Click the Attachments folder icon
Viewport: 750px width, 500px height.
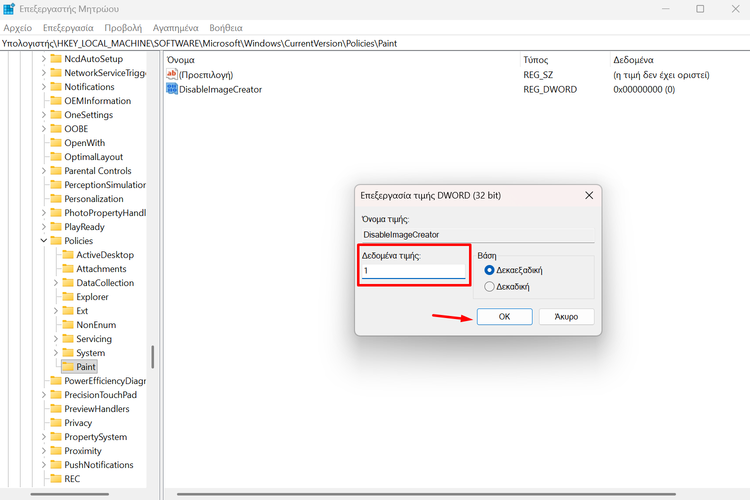point(68,268)
